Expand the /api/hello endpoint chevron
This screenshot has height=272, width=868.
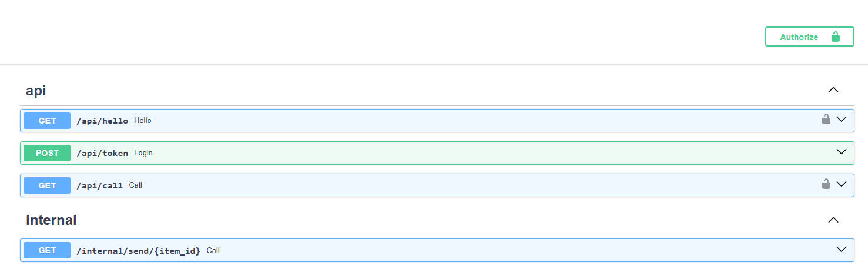[x=841, y=120]
